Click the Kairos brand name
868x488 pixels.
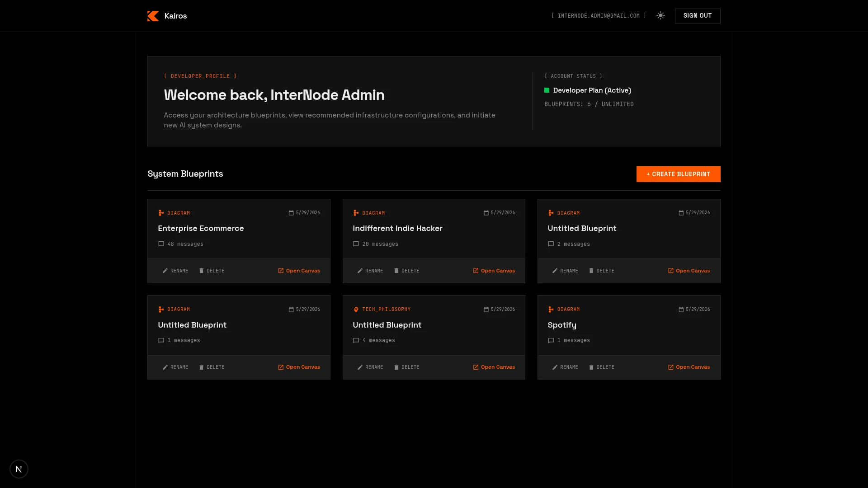175,16
